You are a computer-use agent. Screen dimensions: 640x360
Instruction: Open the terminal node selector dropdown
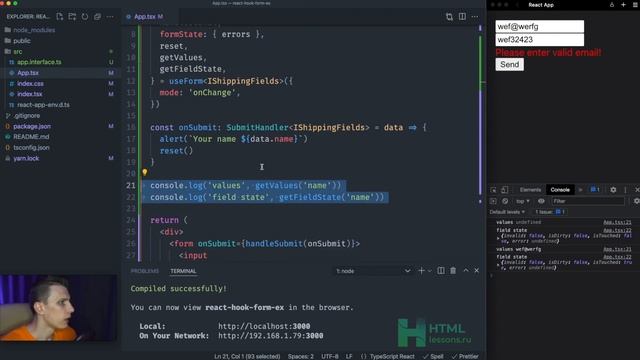(373, 271)
